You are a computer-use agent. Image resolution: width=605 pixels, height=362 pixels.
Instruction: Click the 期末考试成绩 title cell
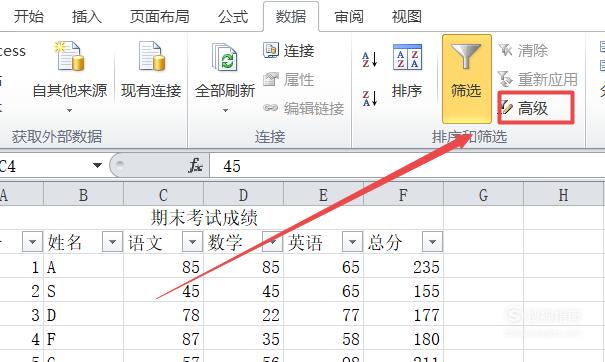(x=204, y=218)
